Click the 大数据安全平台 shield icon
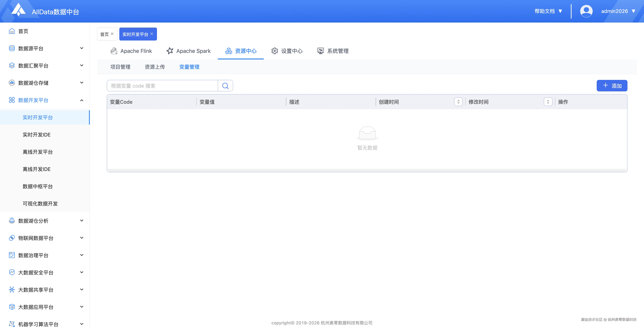 pyautogui.click(x=12, y=272)
